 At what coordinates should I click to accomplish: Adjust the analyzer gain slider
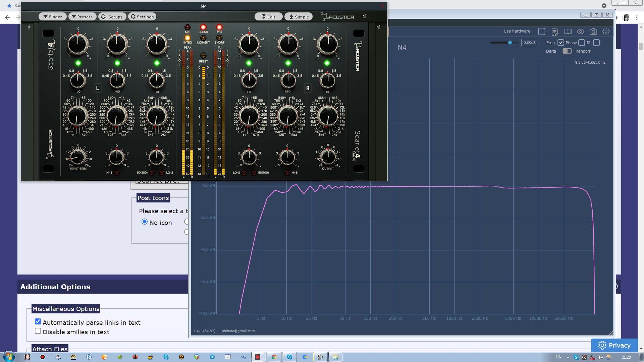coord(509,43)
